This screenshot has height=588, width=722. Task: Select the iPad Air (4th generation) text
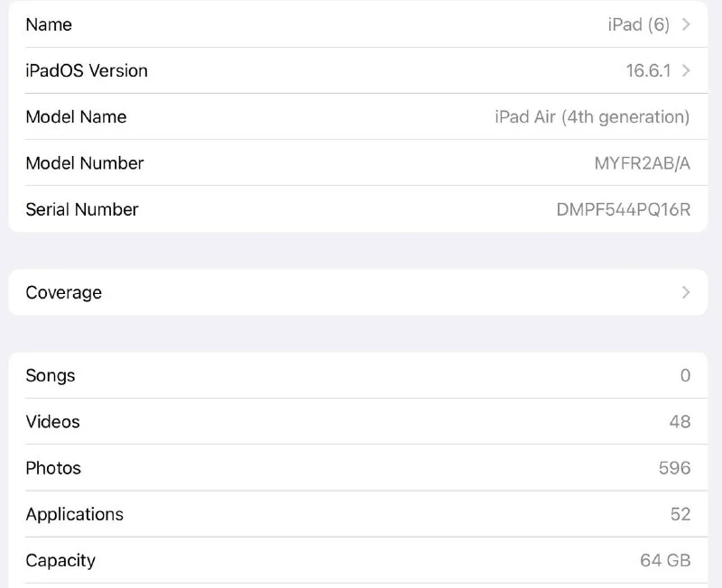pyautogui.click(x=592, y=116)
